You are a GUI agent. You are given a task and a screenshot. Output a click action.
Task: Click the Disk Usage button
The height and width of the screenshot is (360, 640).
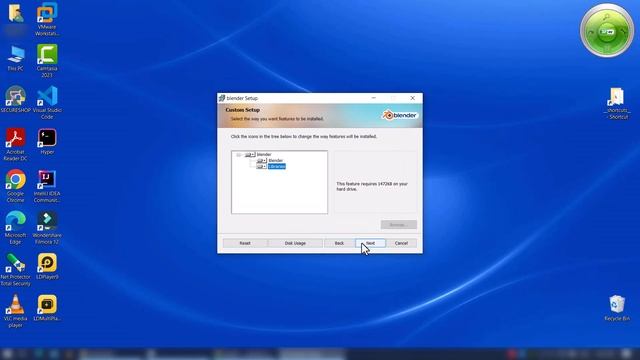pos(295,243)
